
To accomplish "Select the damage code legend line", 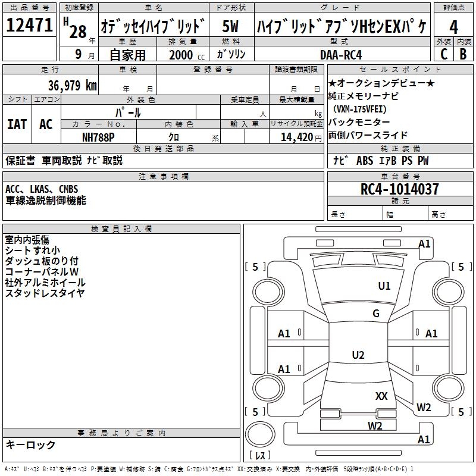I will click(x=209, y=469).
